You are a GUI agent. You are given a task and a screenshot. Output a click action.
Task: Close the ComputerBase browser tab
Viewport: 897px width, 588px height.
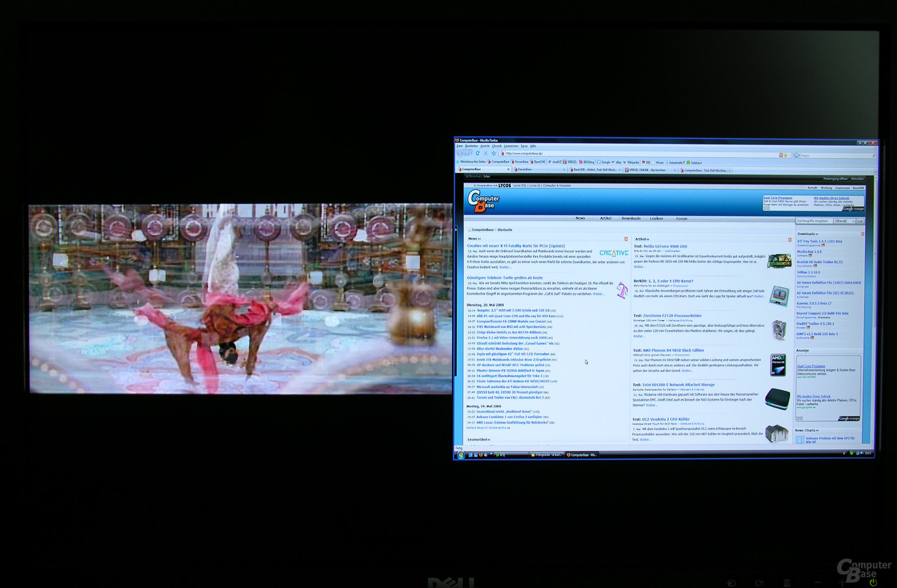tap(508, 169)
